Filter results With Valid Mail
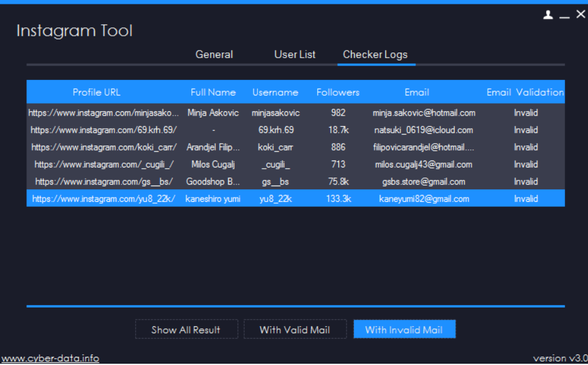The image size is (588, 365). (295, 329)
